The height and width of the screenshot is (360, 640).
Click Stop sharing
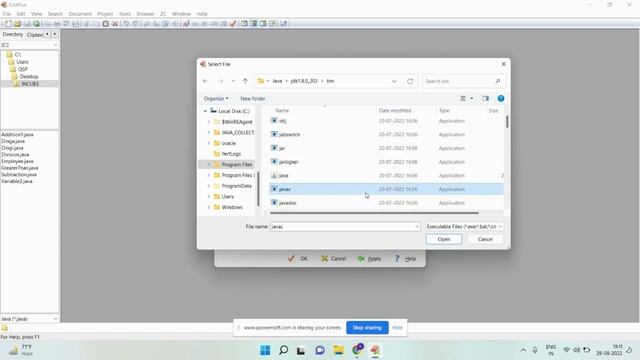click(367, 327)
